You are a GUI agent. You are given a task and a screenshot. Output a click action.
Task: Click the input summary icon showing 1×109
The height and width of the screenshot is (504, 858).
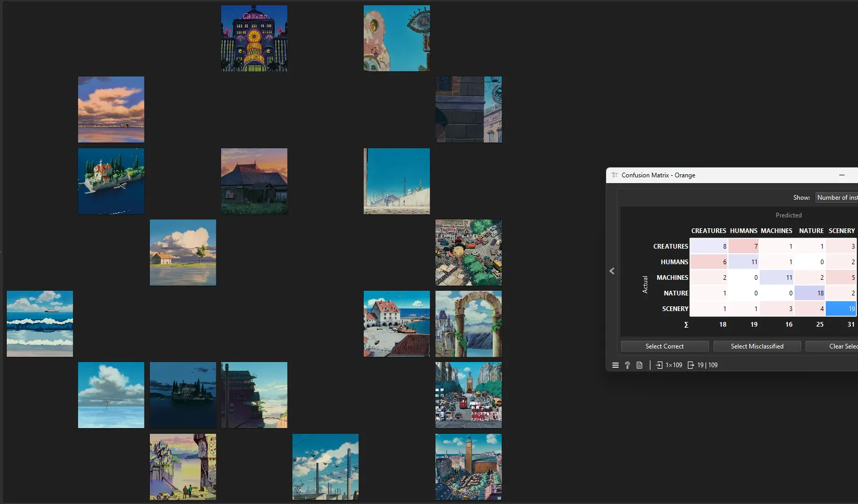669,365
